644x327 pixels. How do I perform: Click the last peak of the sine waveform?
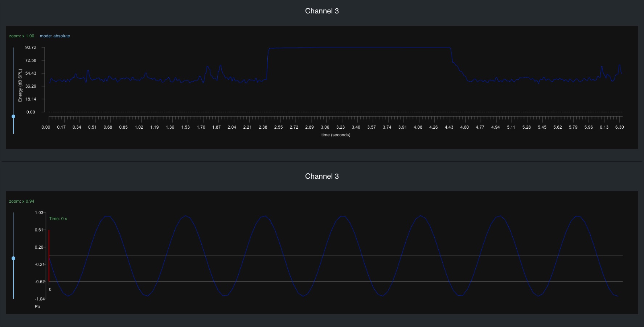577,216
